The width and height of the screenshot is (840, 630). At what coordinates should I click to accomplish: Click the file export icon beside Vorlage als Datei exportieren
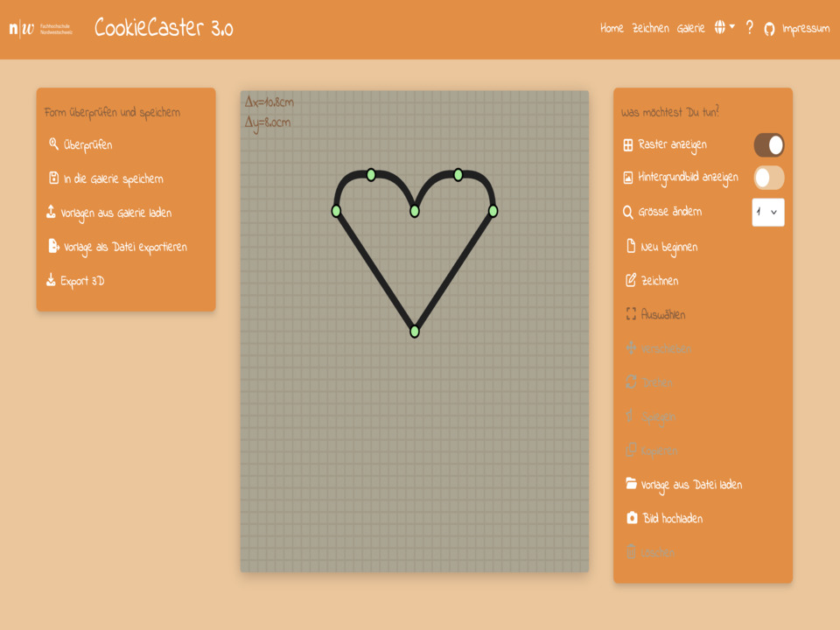tap(53, 246)
